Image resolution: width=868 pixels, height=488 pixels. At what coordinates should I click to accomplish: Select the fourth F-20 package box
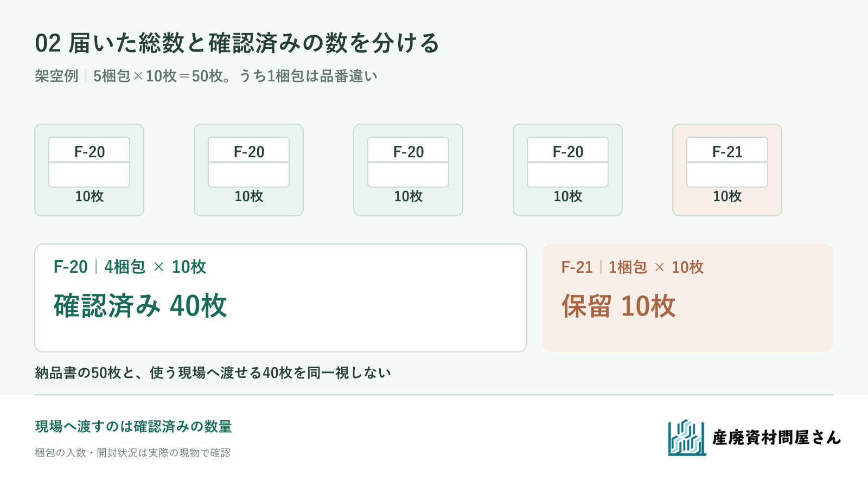tap(568, 170)
